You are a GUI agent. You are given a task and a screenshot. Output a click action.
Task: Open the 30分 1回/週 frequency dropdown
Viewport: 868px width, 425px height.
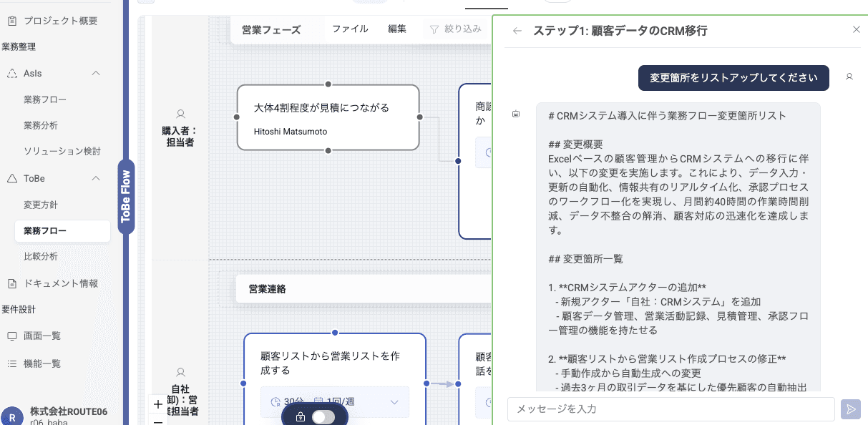coord(394,402)
